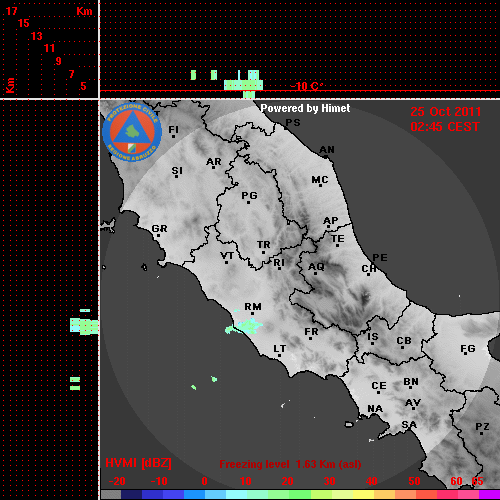
Task: Click the FI city label
Action: [174, 129]
